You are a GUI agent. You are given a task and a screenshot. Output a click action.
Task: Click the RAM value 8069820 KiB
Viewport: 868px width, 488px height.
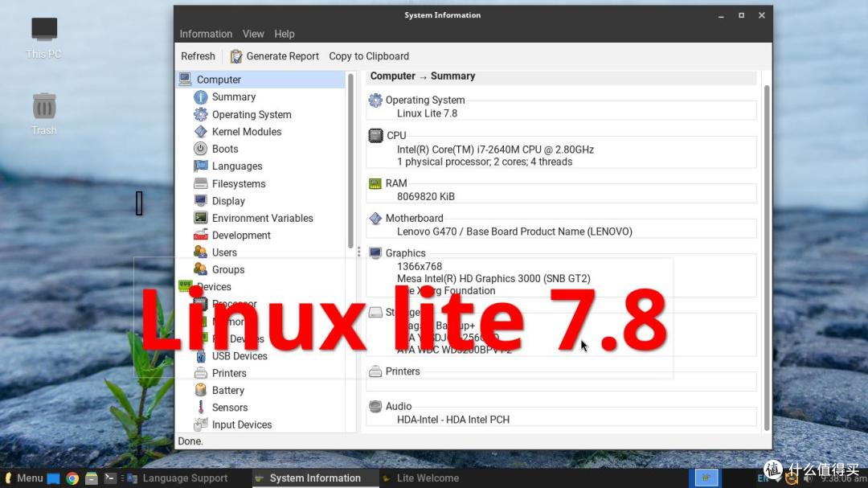[426, 197]
